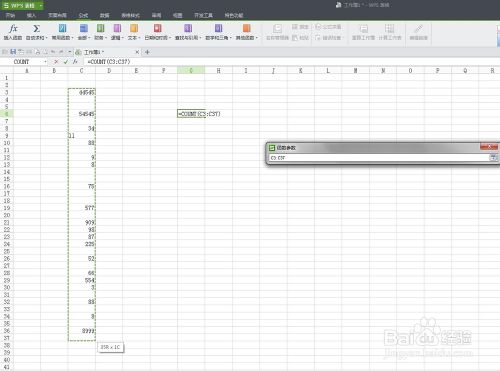Open the 数学和三角 functions category
This screenshot has height=371, width=500.
click(x=218, y=32)
